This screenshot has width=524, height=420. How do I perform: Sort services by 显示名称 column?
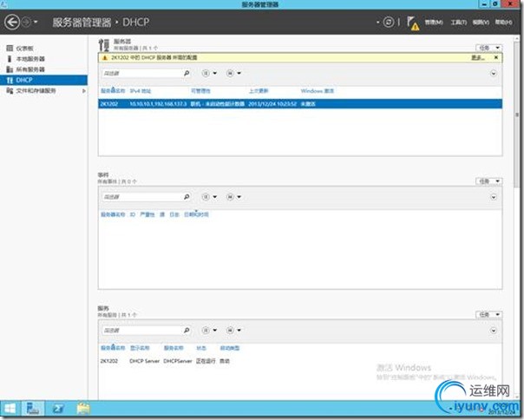pos(140,348)
